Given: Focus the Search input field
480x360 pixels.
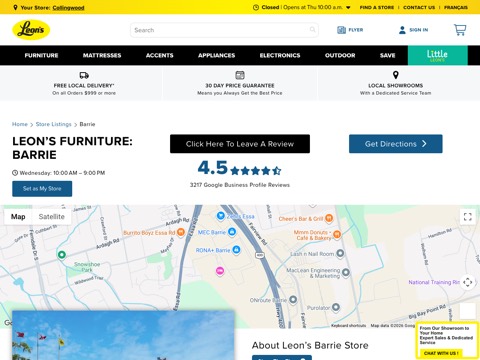Looking at the screenshot, I should pyautogui.click(x=224, y=30).
